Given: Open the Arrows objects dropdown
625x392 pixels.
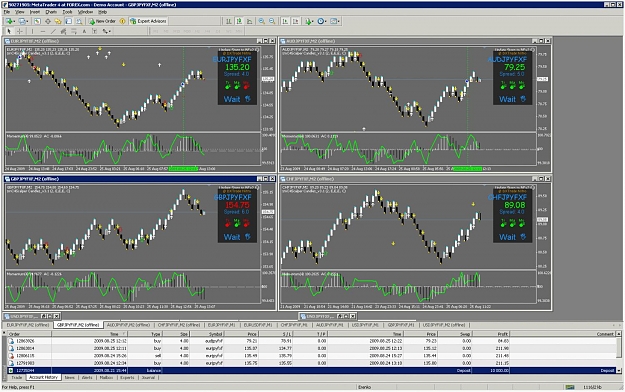Looking at the screenshot, I should click(106, 31).
